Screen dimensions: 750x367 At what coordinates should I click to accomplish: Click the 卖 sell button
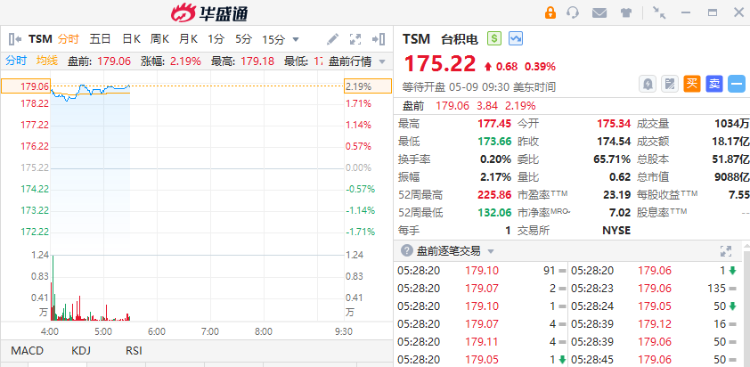coord(714,84)
